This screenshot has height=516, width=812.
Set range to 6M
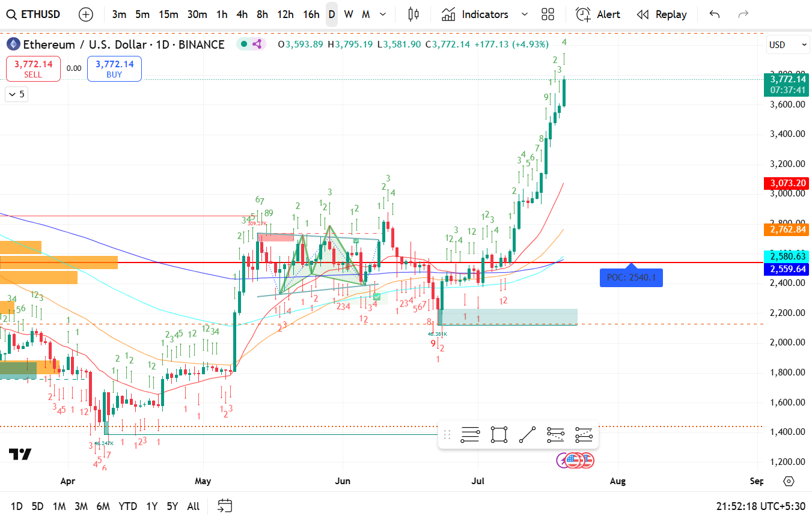tap(103, 506)
